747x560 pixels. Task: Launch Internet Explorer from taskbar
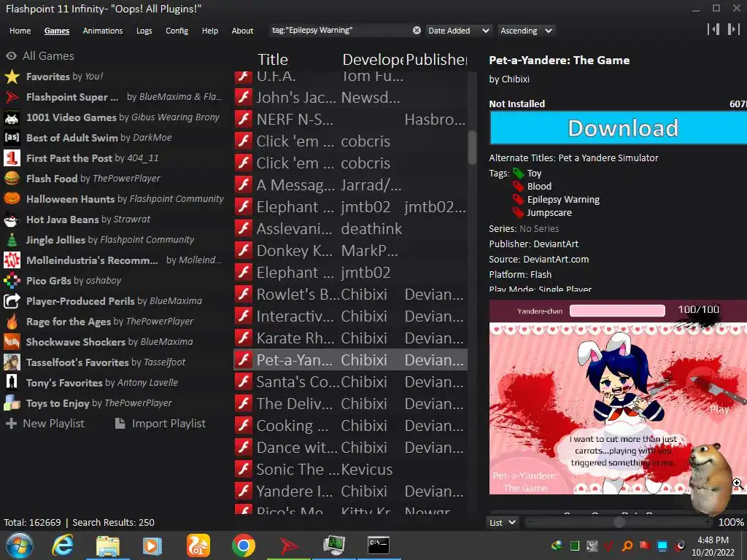click(x=63, y=545)
